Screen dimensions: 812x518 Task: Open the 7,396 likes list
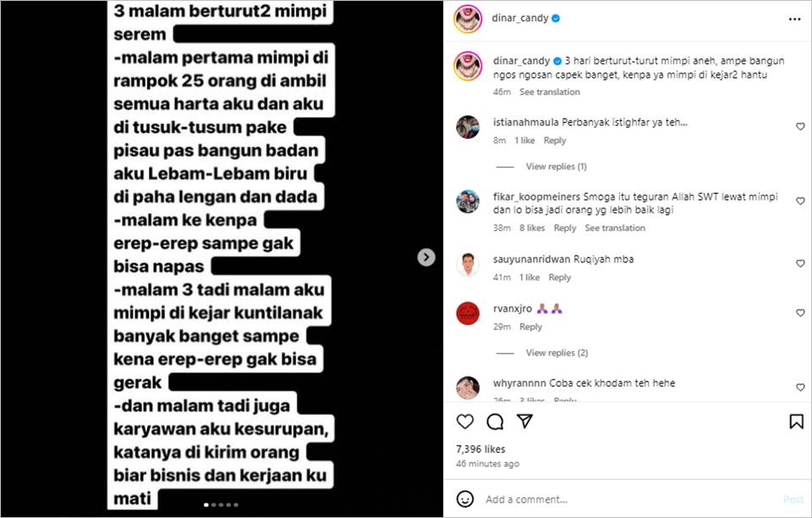tap(480, 449)
